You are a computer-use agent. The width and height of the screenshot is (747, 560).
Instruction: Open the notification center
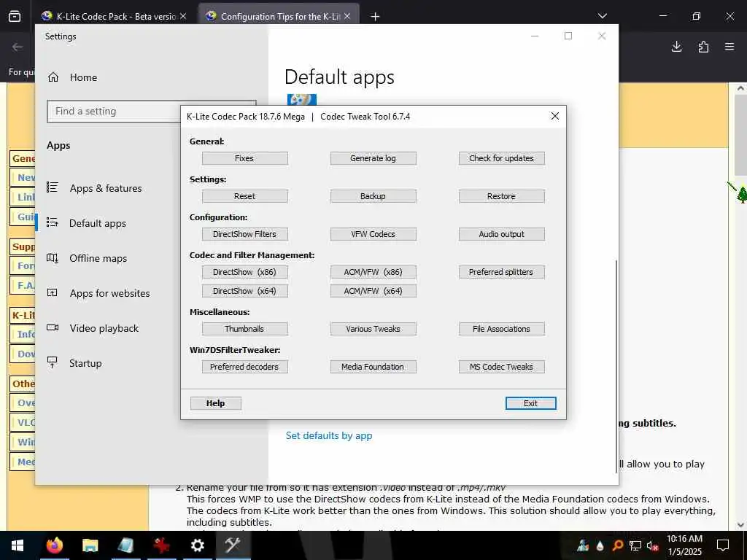tap(723, 545)
